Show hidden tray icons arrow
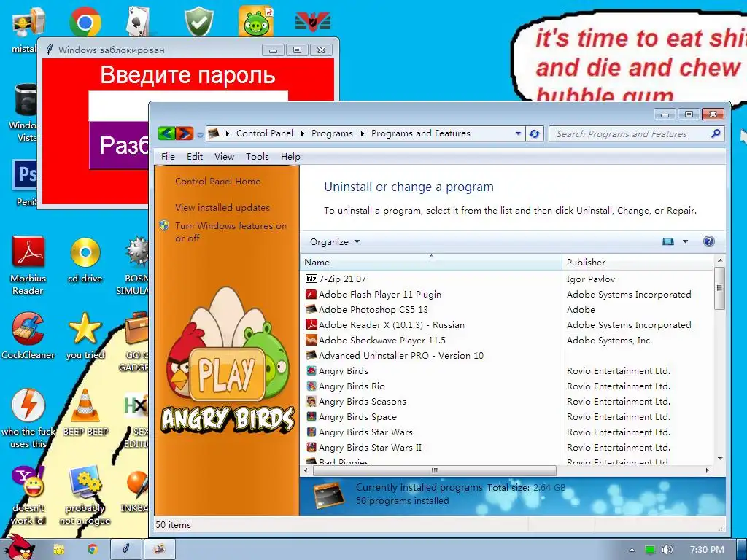The height and width of the screenshot is (560, 747). [x=632, y=550]
